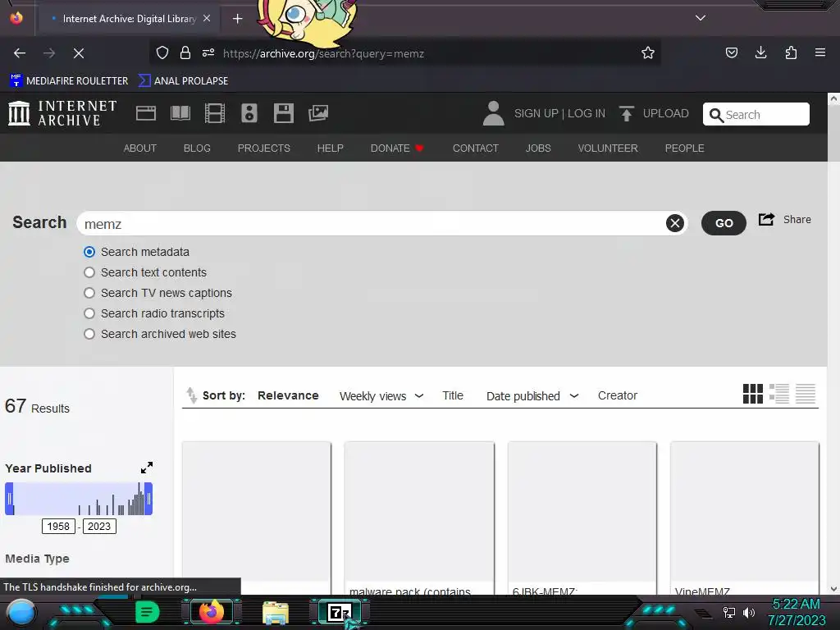Expand the Year Published histogram
840x630 pixels.
pos(147,468)
